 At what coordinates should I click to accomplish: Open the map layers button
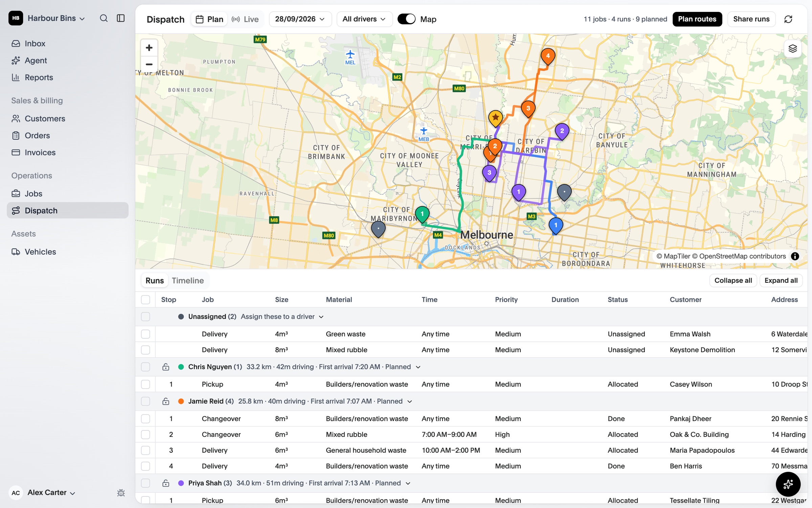(793, 48)
